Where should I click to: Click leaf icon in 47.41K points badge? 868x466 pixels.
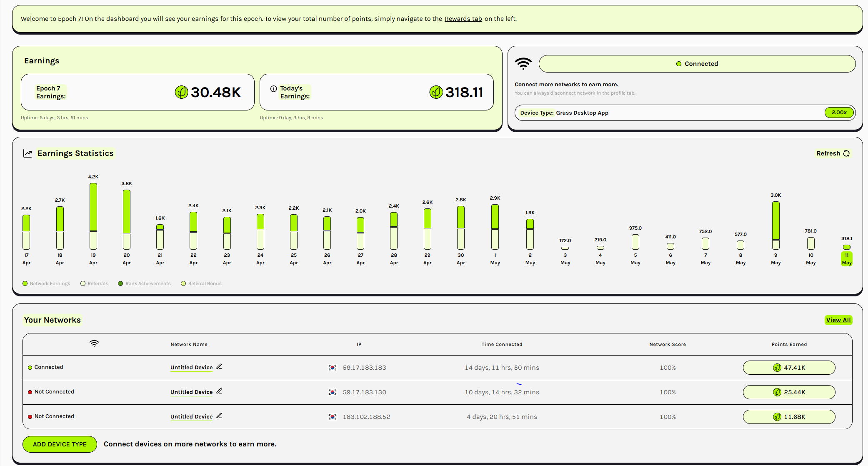(x=777, y=368)
